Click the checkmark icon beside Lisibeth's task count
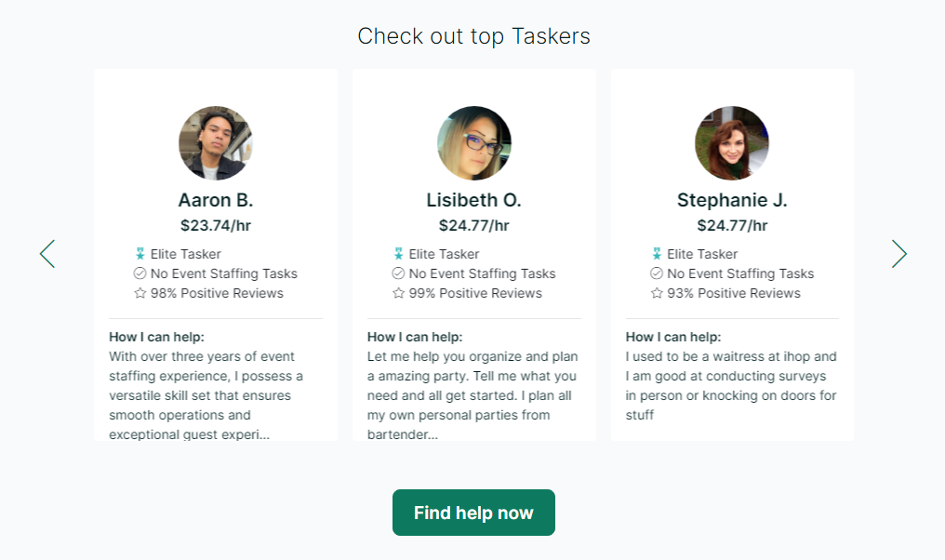The height and width of the screenshot is (560, 945). [x=400, y=273]
